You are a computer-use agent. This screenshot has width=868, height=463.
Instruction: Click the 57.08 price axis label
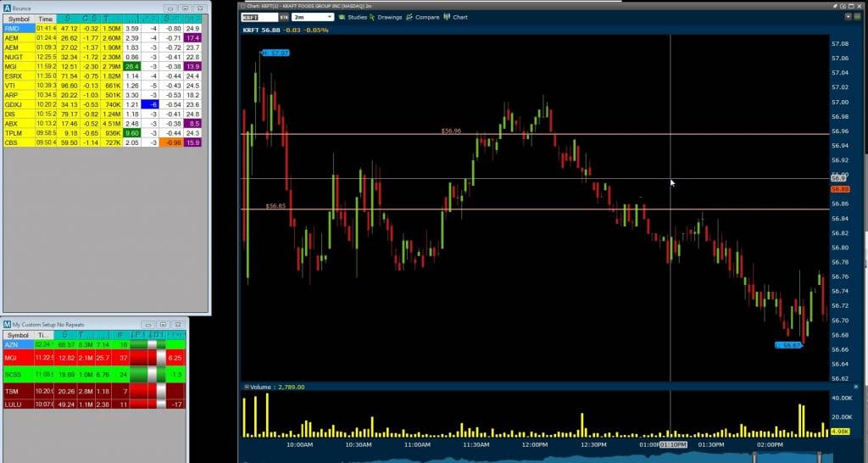tap(840, 44)
